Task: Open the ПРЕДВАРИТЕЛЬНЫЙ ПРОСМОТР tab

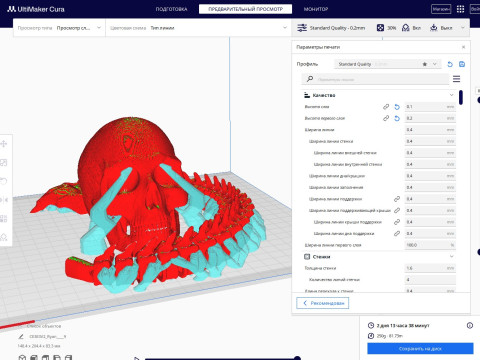Action: coord(245,9)
